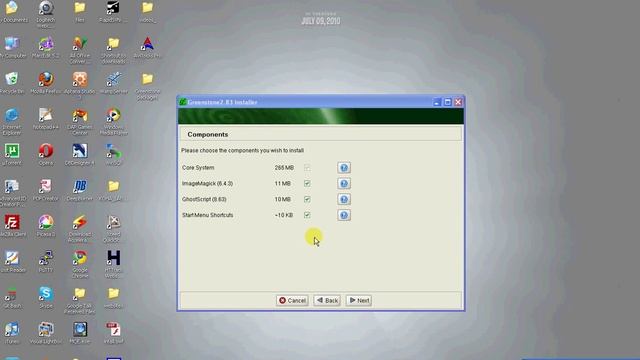Toggle the Start Menu Shortcuts checkbox
This screenshot has height=360, width=640.
pyautogui.click(x=307, y=215)
